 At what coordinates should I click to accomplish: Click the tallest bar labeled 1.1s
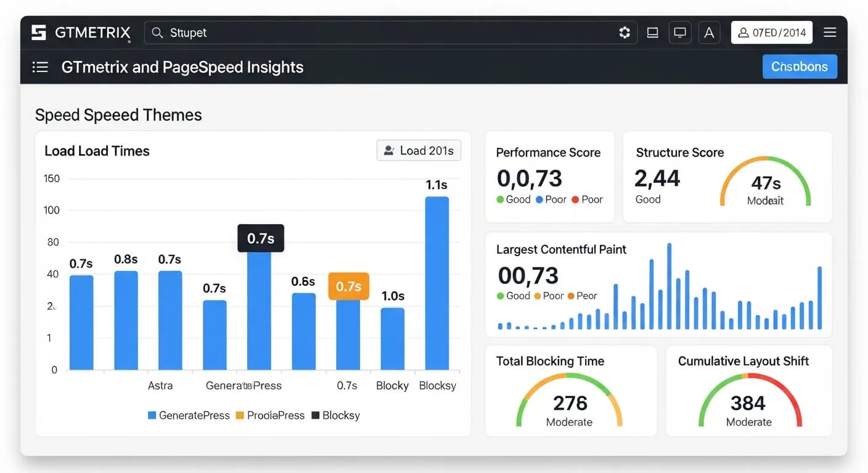(x=437, y=283)
